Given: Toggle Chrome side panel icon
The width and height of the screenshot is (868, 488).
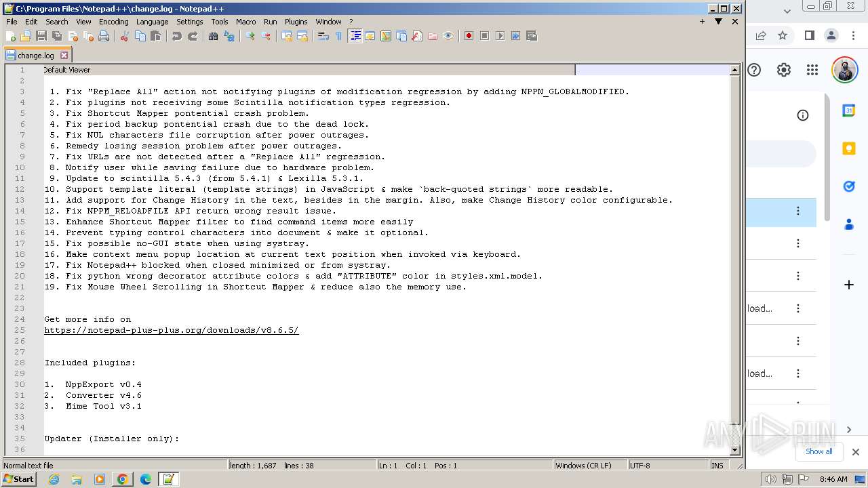Looking at the screenshot, I should pyautogui.click(x=809, y=36).
